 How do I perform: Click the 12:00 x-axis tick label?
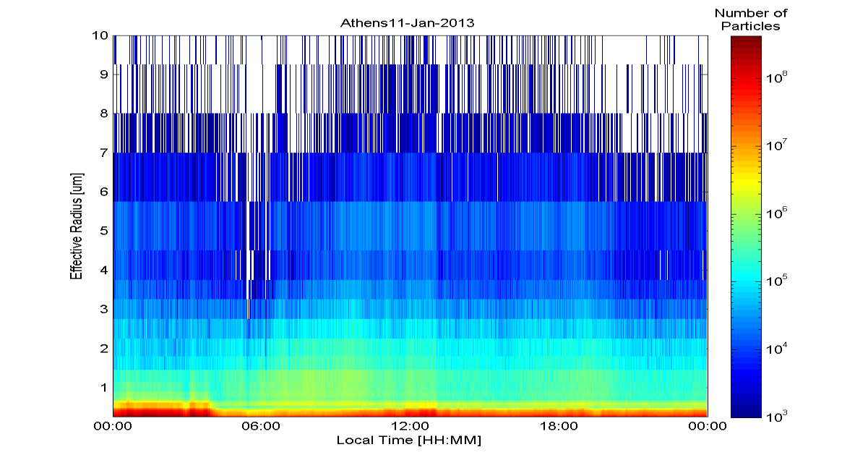pos(410,426)
